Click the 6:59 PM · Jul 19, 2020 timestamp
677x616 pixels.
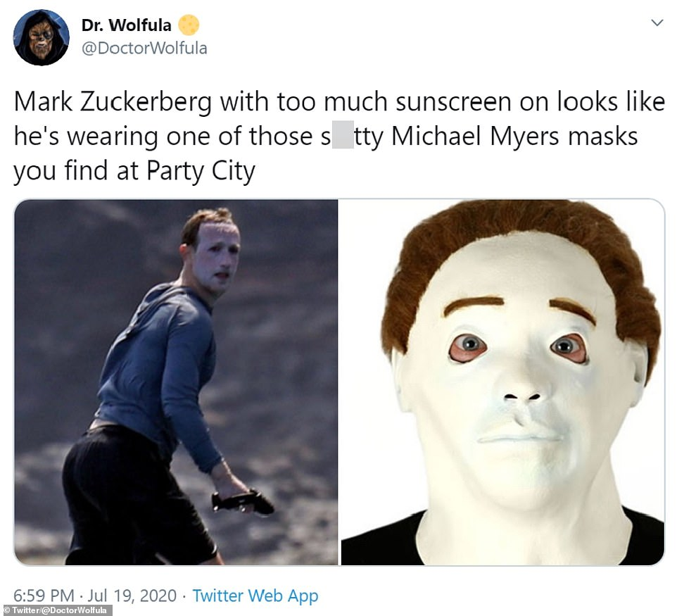pyautogui.click(x=95, y=596)
